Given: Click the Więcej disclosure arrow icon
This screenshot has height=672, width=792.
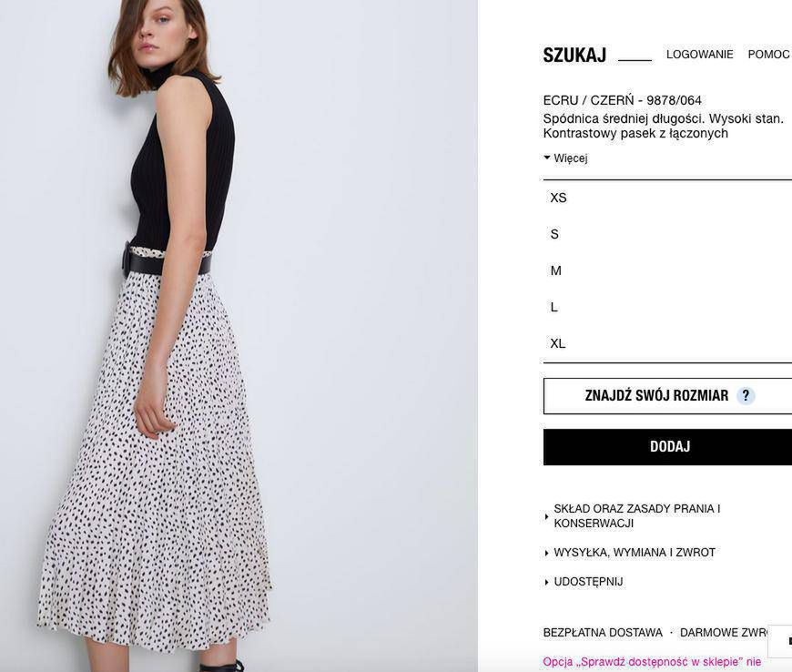Looking at the screenshot, I should (x=547, y=158).
